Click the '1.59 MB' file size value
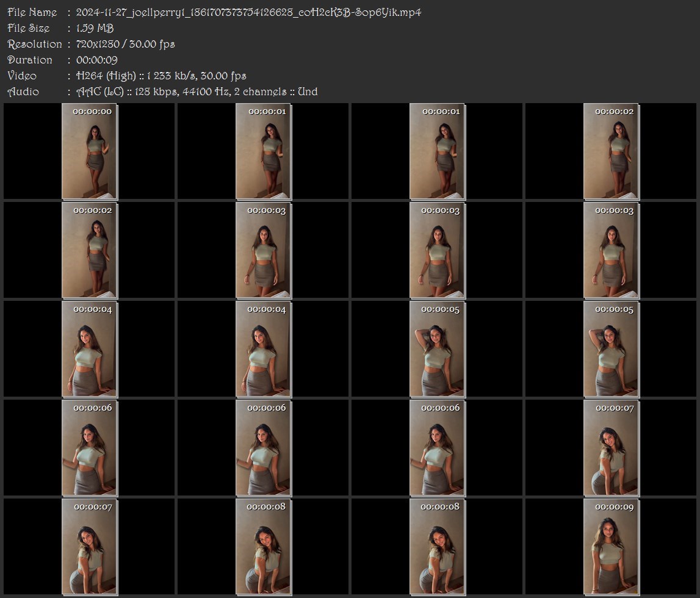This screenshot has height=598, width=700. coord(95,28)
